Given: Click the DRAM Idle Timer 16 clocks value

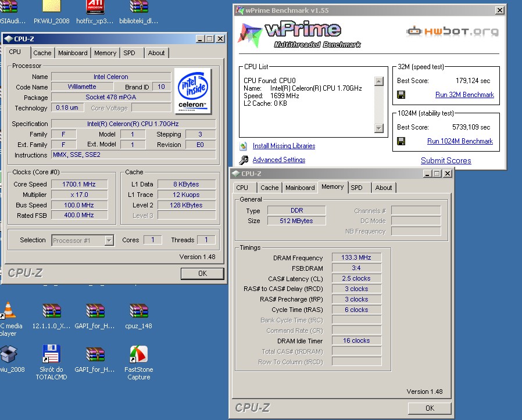Looking at the screenshot, I should (x=356, y=341).
